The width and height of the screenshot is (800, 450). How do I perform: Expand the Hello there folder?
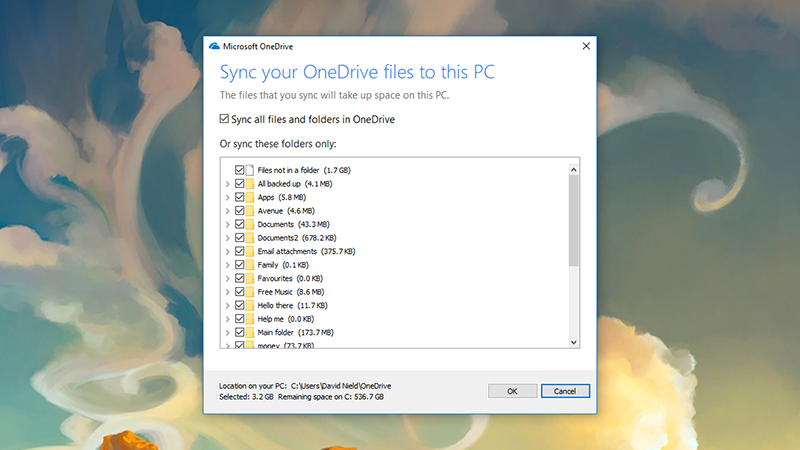pyautogui.click(x=228, y=305)
